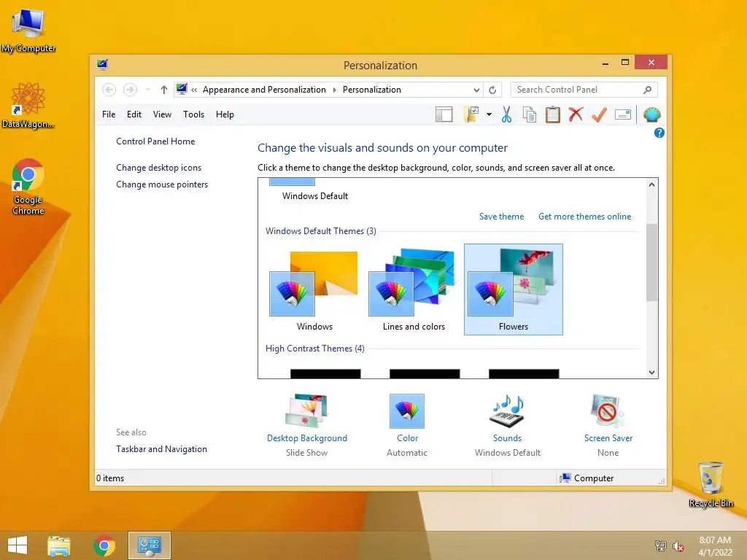Screen dimensions: 747x560
Task: Open the blue Help question mark icon
Action: pyautogui.click(x=659, y=133)
